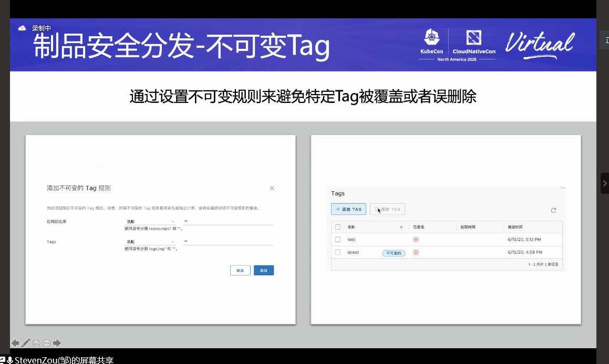Viewport: 609px width, 364px height.
Task: Click the refresh tags icon
Action: point(553,210)
